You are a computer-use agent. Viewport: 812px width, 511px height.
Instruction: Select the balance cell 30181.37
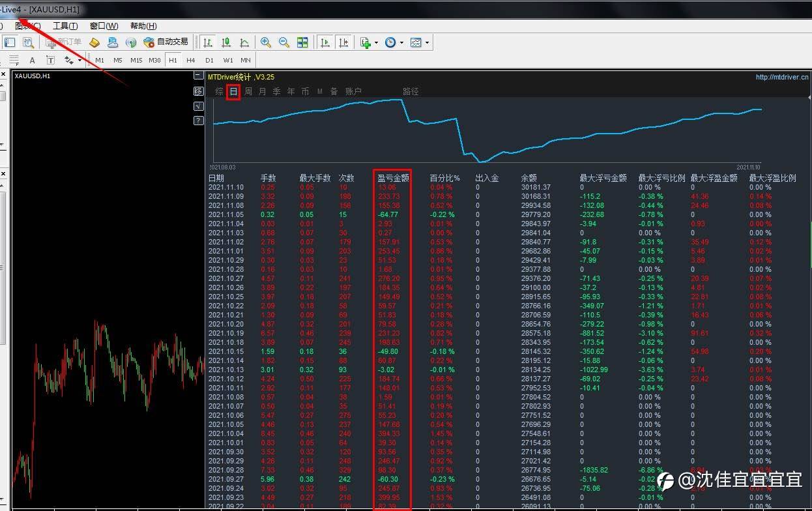(x=536, y=187)
